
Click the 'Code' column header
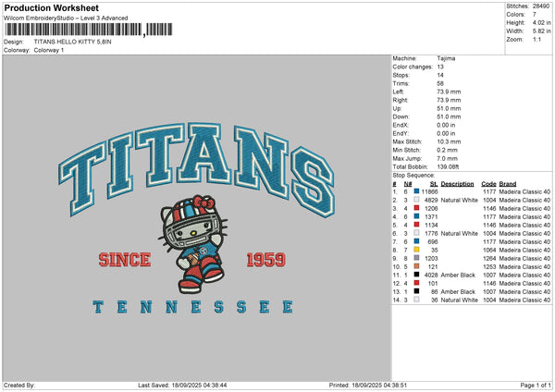point(488,184)
